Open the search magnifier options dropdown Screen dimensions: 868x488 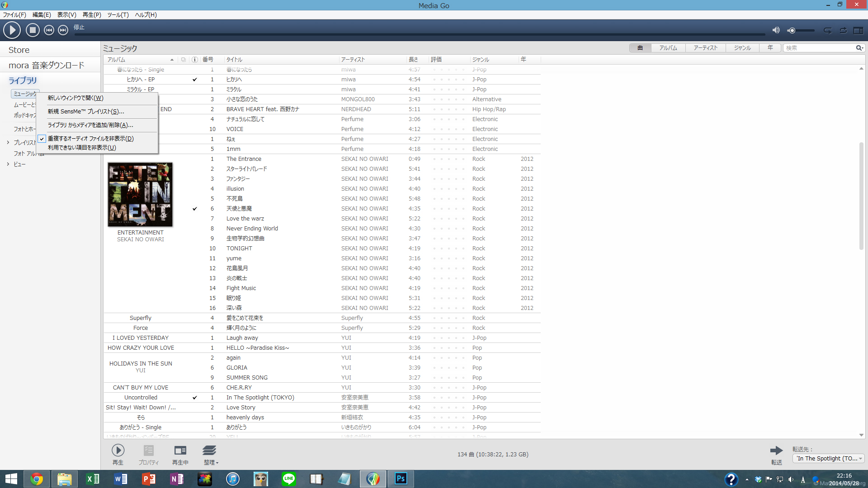click(x=859, y=48)
